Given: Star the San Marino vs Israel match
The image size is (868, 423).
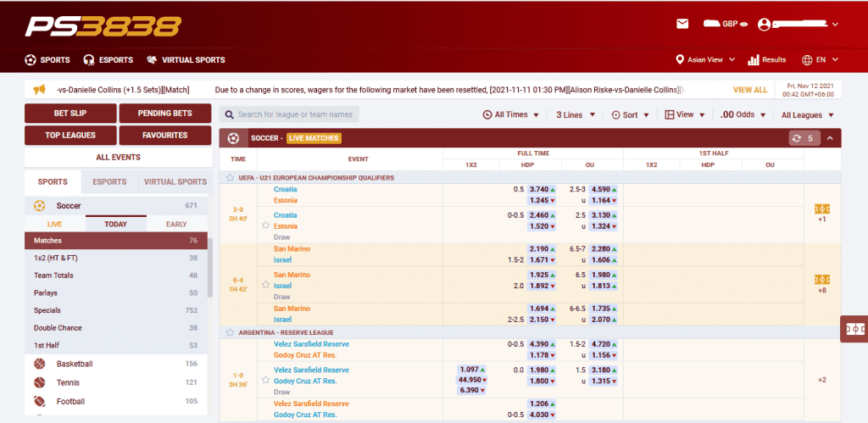Looking at the screenshot, I should coord(265,286).
